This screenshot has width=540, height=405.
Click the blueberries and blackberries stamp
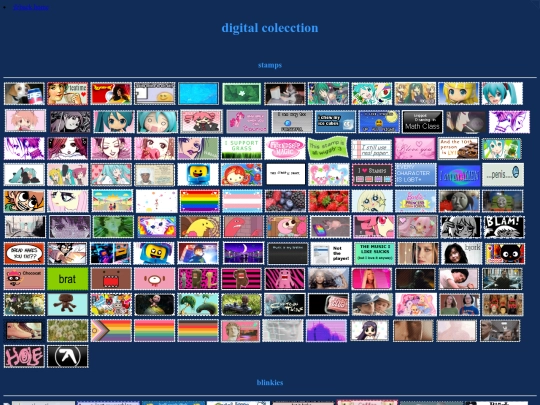click(x=285, y=201)
